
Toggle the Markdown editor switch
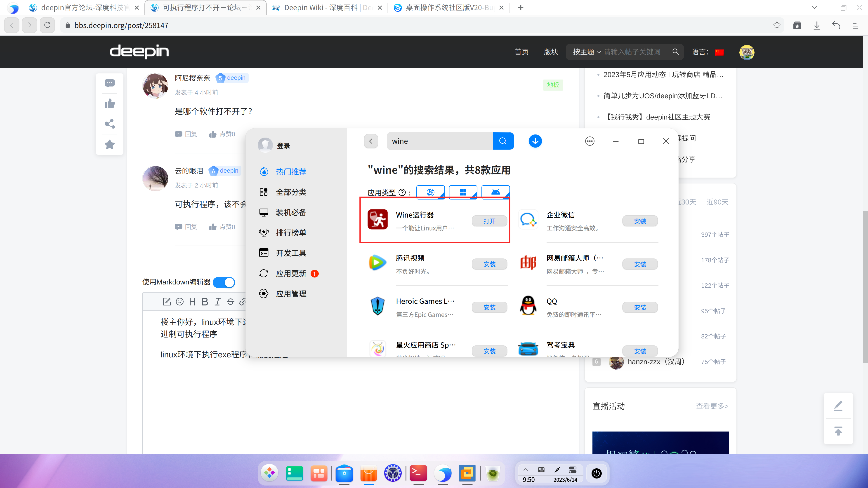pos(224,282)
